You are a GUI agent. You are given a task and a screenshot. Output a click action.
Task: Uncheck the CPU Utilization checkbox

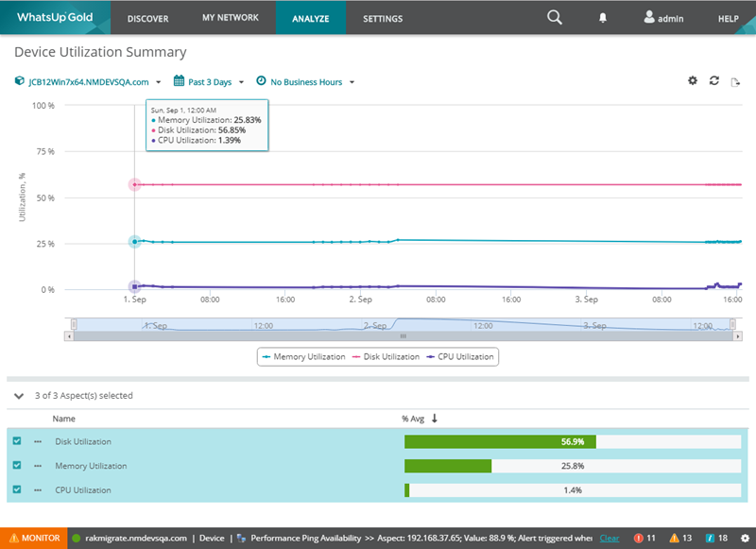(x=17, y=490)
